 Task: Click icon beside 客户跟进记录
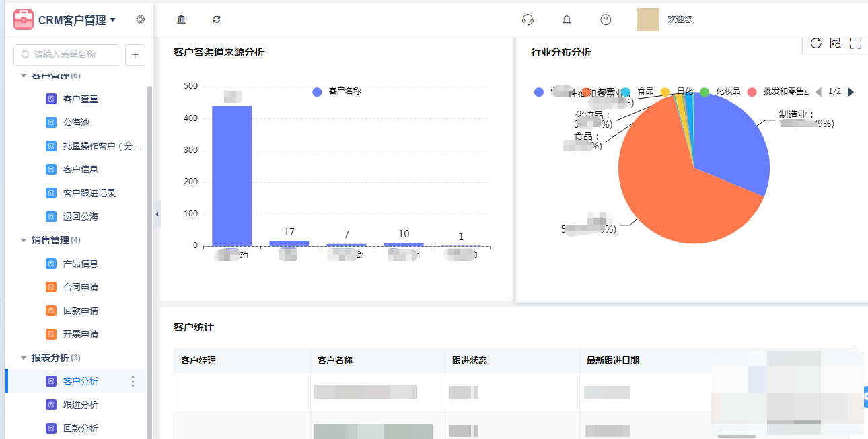51,193
